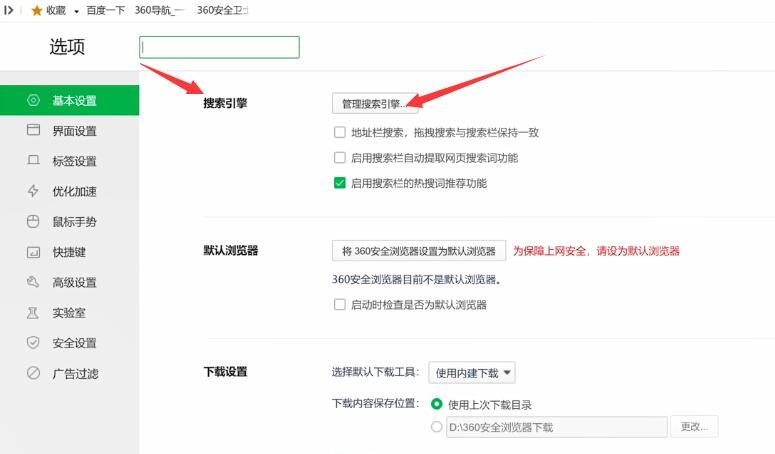Click the 高级设置 tools icon
This screenshot has height=454, width=775.
point(33,282)
